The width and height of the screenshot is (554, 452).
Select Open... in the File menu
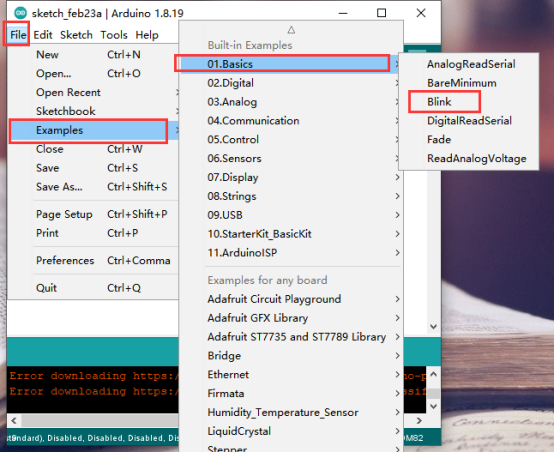point(93,74)
